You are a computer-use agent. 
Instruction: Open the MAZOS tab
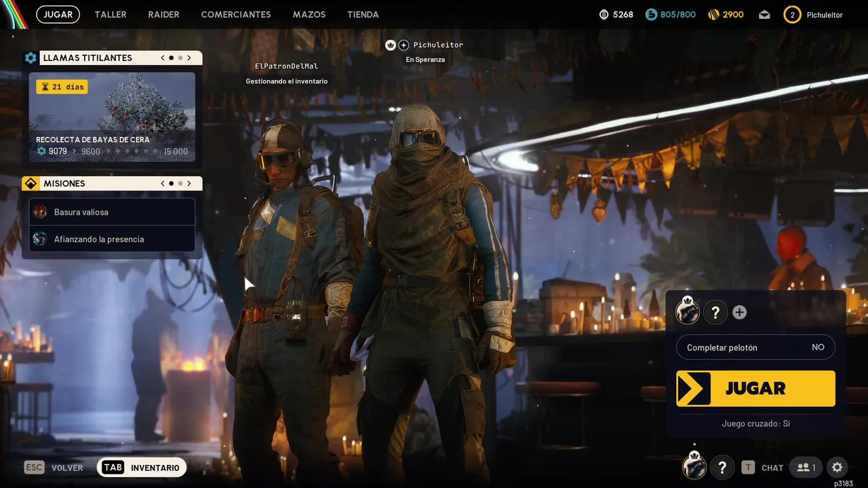coord(309,14)
